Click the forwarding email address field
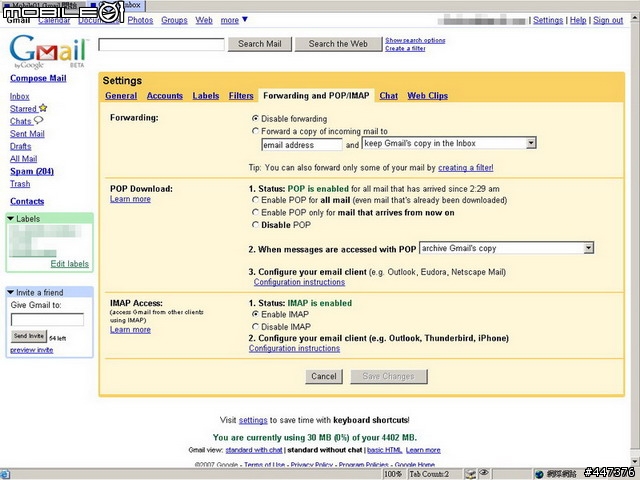This screenshot has height=480, width=640. 301,144
